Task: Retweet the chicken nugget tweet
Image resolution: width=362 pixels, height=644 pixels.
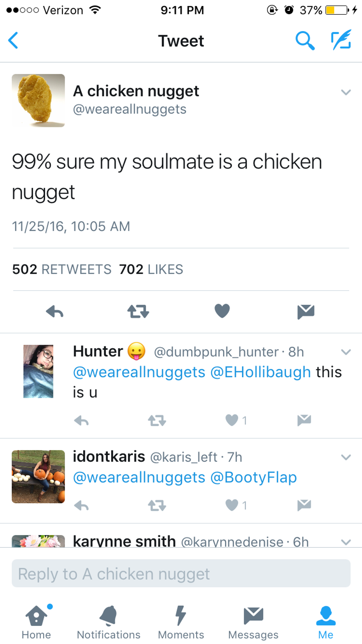Action: point(138,311)
